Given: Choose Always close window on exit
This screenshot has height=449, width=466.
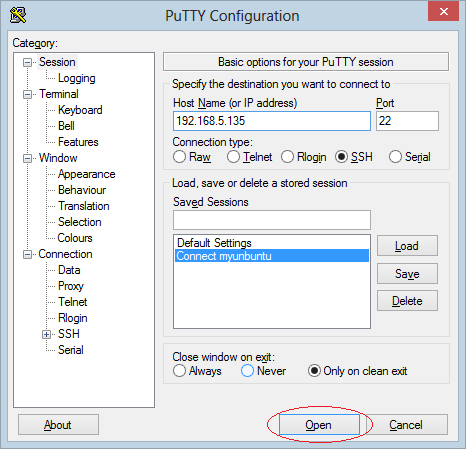Looking at the screenshot, I should click(179, 371).
